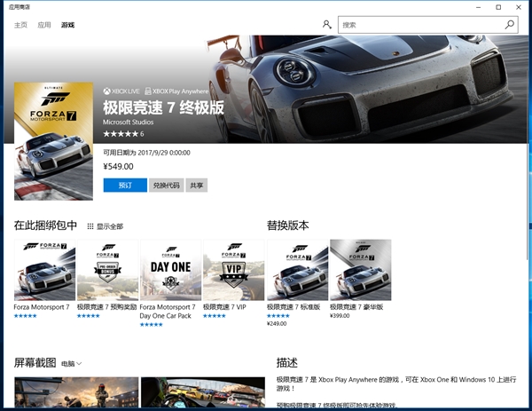Switch to the 应用 tab
The width and height of the screenshot is (532, 411).
44,25
